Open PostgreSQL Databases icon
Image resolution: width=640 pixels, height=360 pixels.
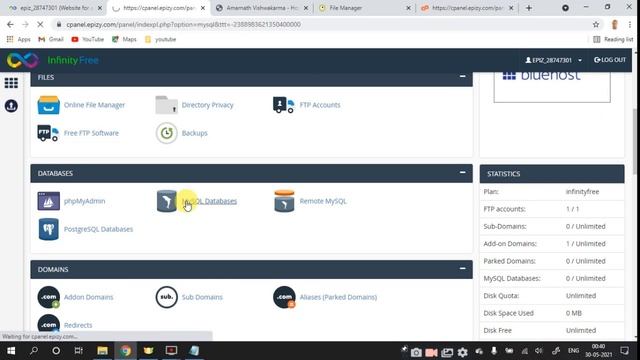click(49, 229)
